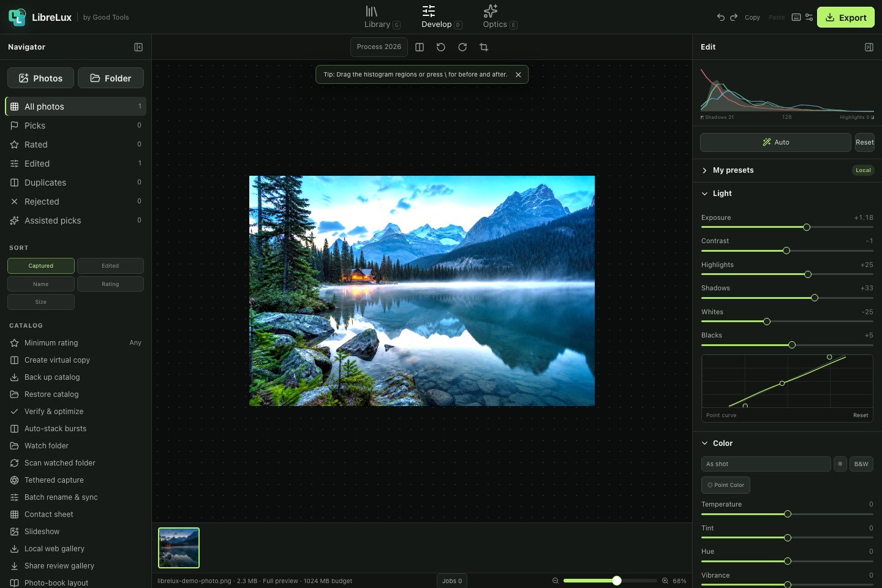The width and height of the screenshot is (882, 588).
Task: Collapse the Edit panel with its icon
Action: point(869,47)
